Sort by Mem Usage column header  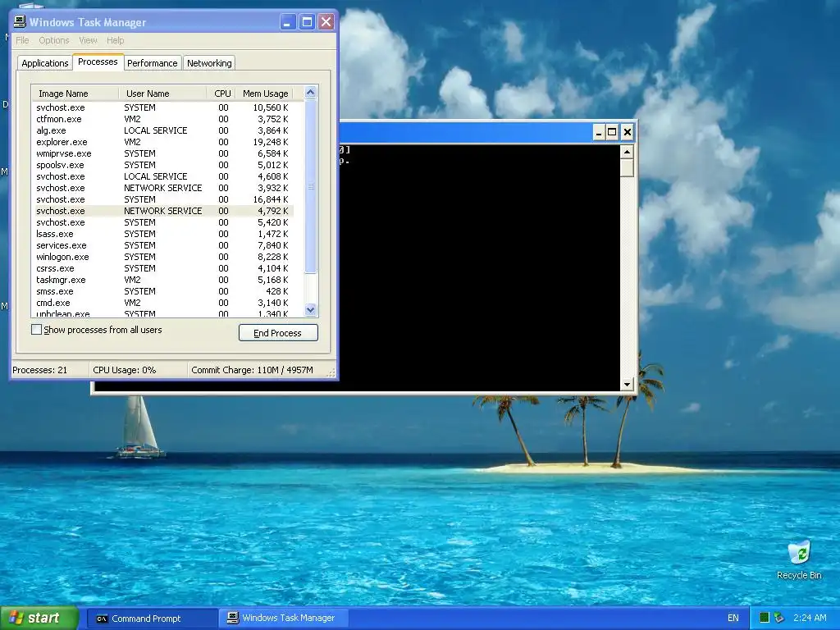tap(265, 94)
